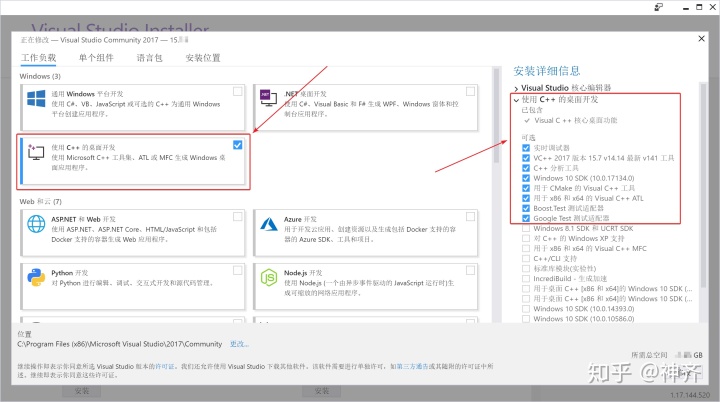The image size is (720, 402).
Task: Collapse the Desktop development with C++ details section
Action: (x=516, y=100)
